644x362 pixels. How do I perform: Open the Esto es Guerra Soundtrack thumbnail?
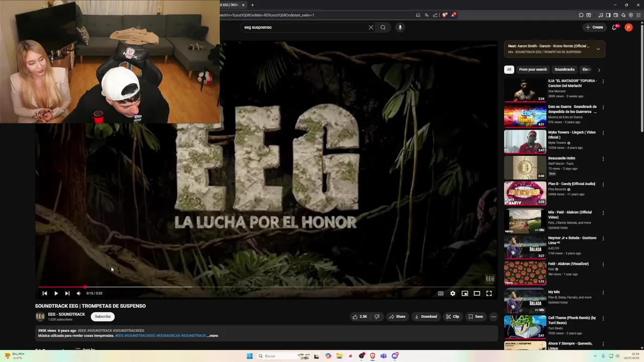525,116
